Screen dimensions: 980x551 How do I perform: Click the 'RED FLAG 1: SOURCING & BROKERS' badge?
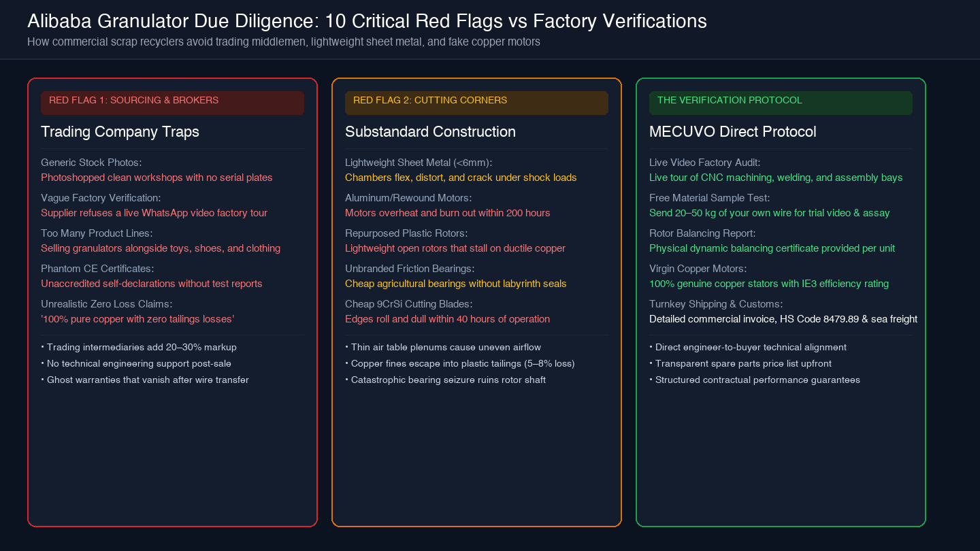click(x=172, y=103)
